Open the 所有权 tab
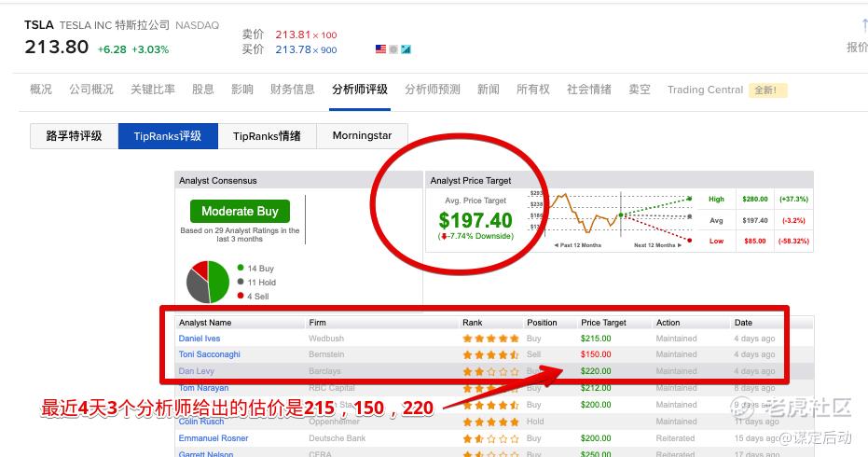 533,90
